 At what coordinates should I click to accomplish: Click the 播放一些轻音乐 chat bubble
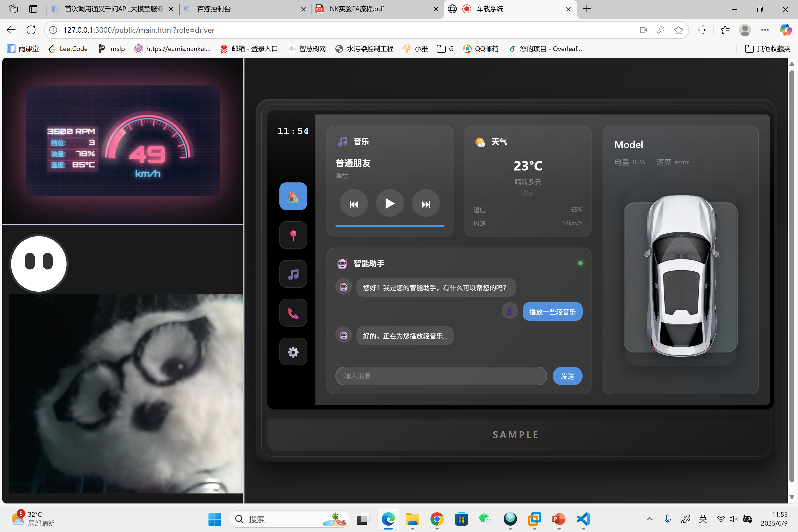552,311
